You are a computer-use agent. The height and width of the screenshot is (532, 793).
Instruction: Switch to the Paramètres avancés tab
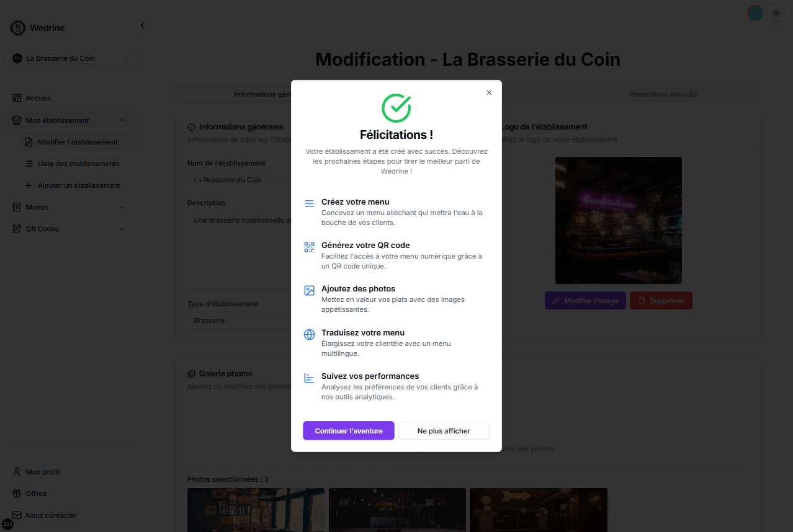663,94
